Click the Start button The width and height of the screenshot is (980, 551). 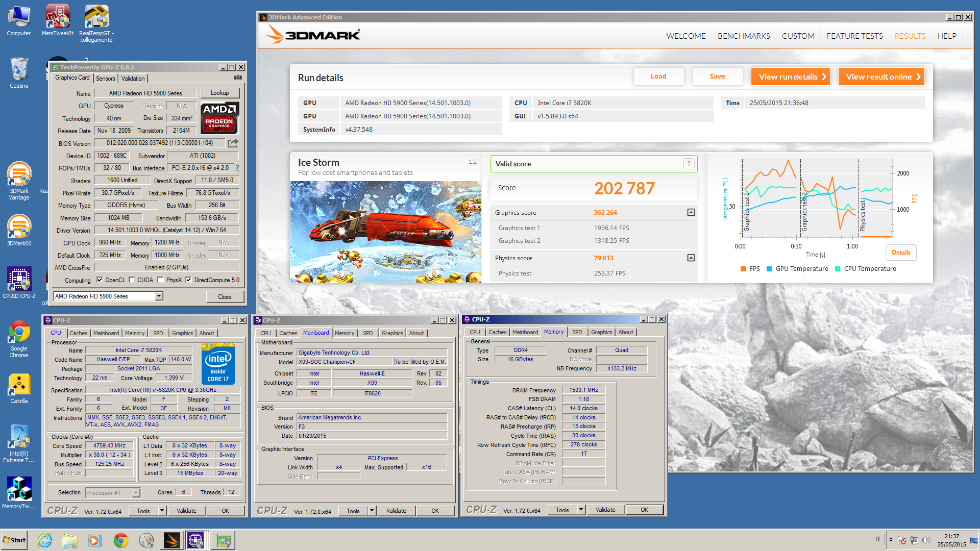pyautogui.click(x=14, y=540)
